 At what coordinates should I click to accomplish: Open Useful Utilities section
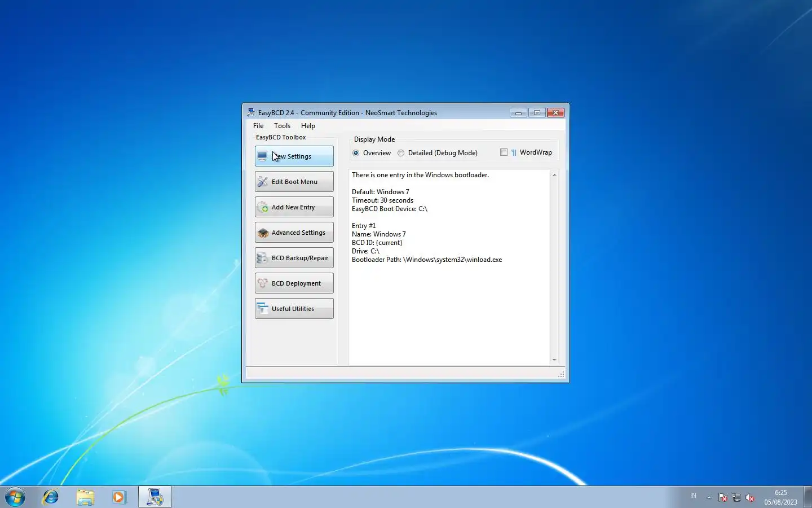294,309
